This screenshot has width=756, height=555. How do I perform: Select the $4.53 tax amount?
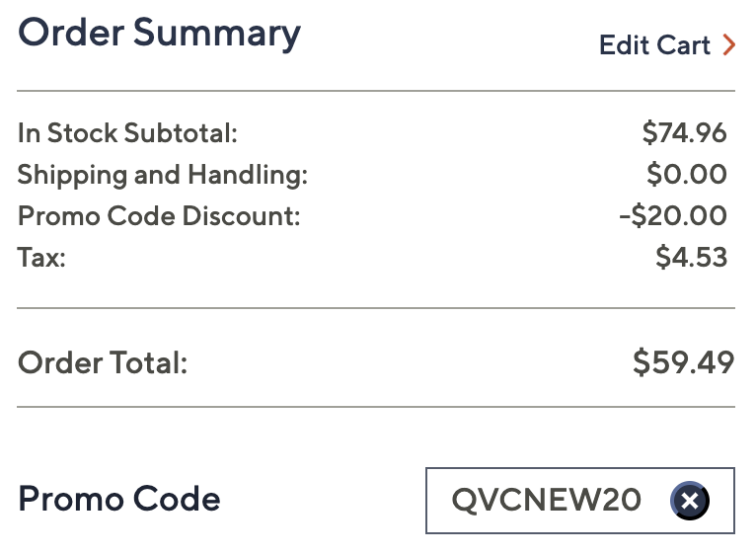coord(691,258)
